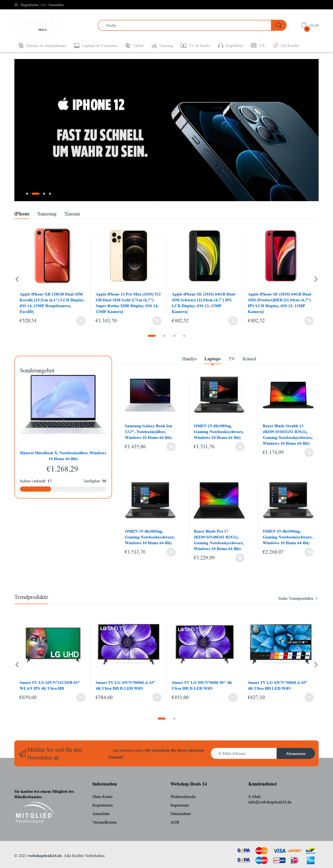333x868 pixels.
Task: Open the Impressum footer link
Action: point(179,805)
